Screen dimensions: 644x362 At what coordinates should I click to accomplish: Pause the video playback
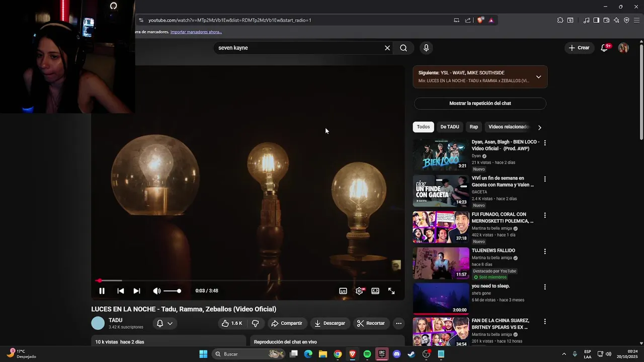(102, 291)
